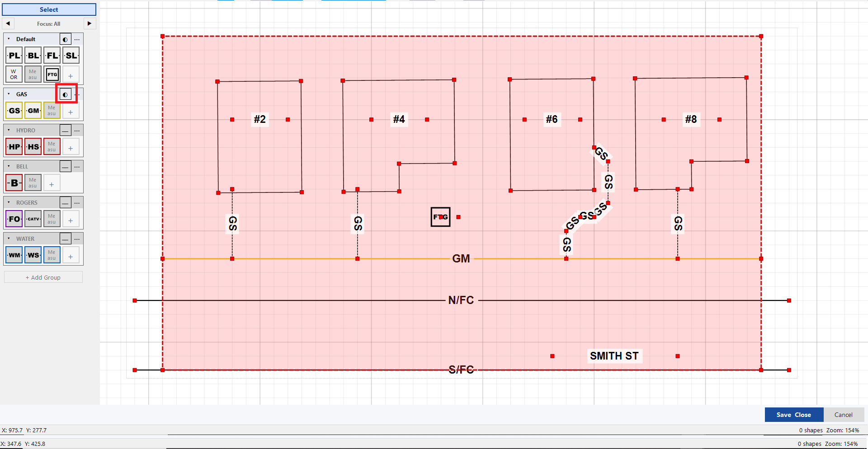868x449 pixels.
Task: Choose the FL line tool
Action: (52, 56)
